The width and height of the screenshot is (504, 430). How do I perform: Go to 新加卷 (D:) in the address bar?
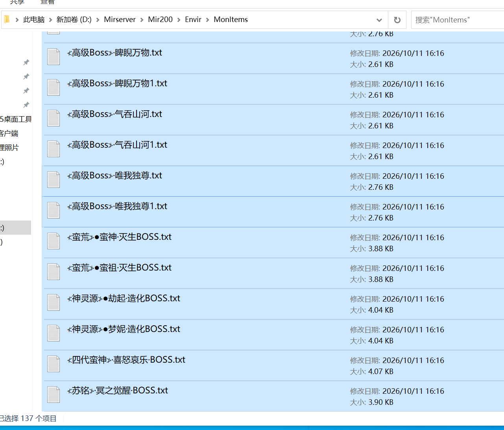(x=74, y=20)
